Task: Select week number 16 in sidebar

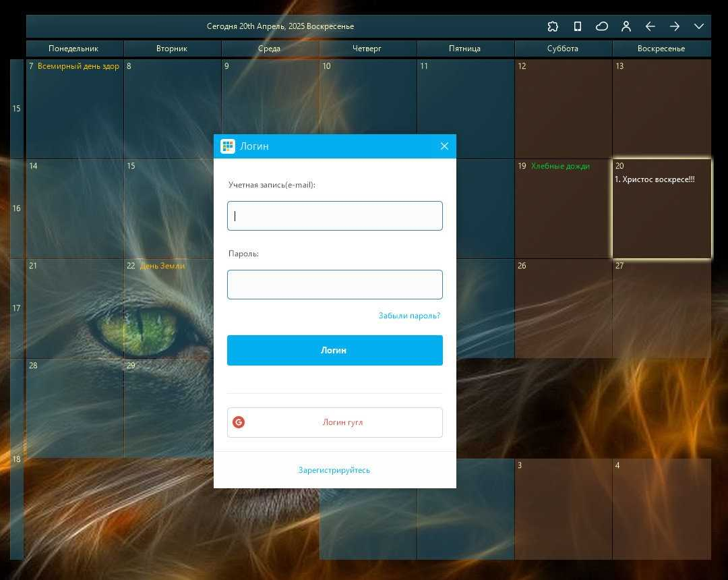Action: point(16,208)
